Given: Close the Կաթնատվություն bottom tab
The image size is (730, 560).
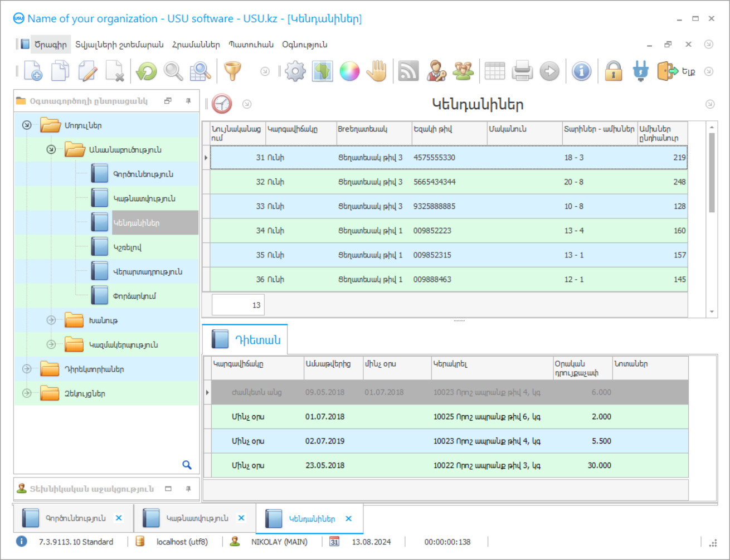Looking at the screenshot, I should 241,518.
